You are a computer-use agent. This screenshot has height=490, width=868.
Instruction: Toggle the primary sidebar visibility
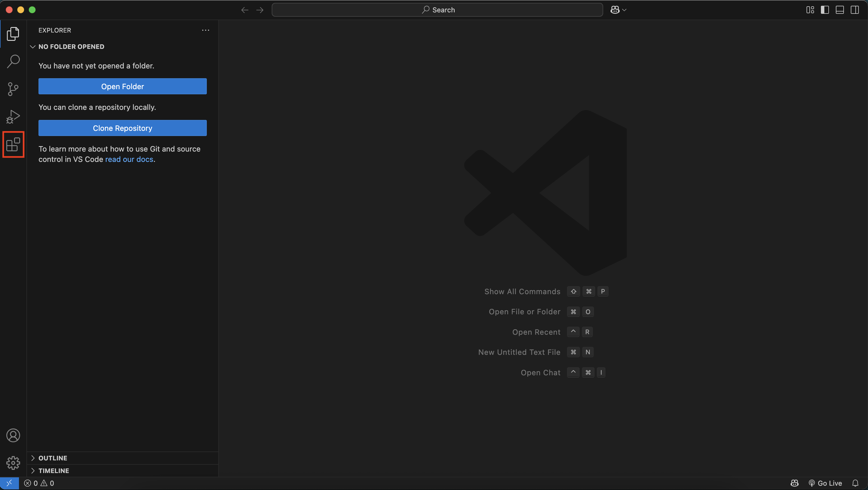[825, 10]
